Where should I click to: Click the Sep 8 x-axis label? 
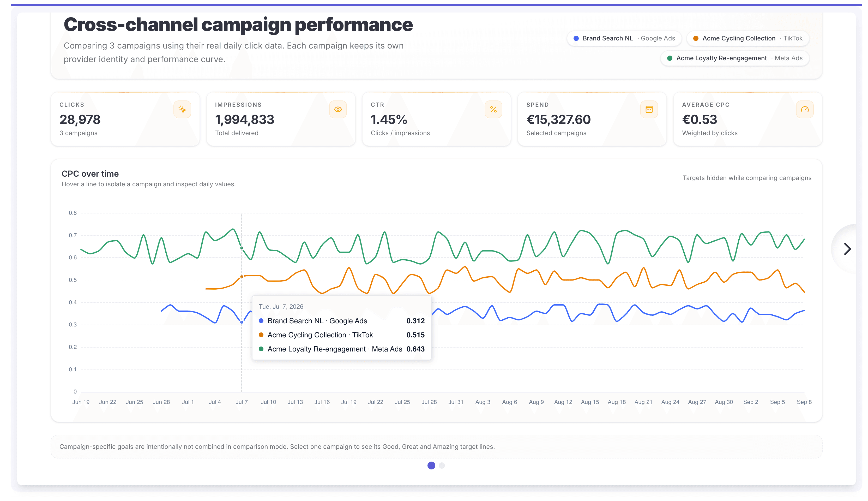tap(804, 402)
